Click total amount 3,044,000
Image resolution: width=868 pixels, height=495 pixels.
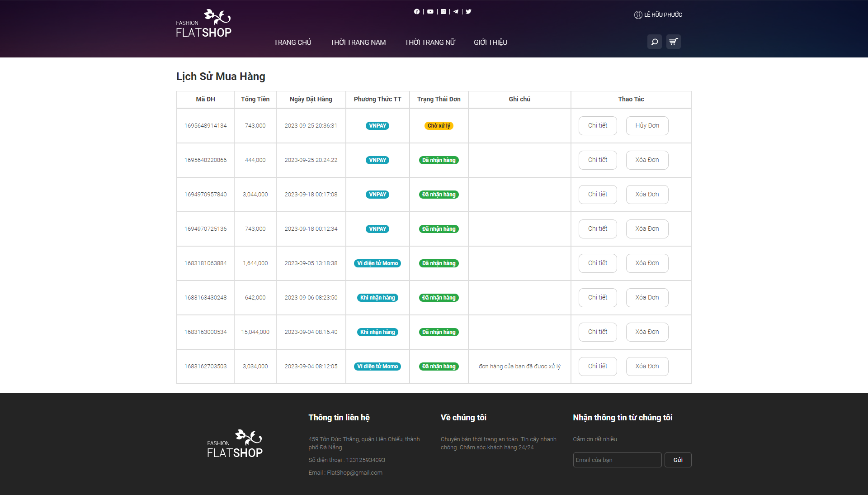tap(255, 195)
